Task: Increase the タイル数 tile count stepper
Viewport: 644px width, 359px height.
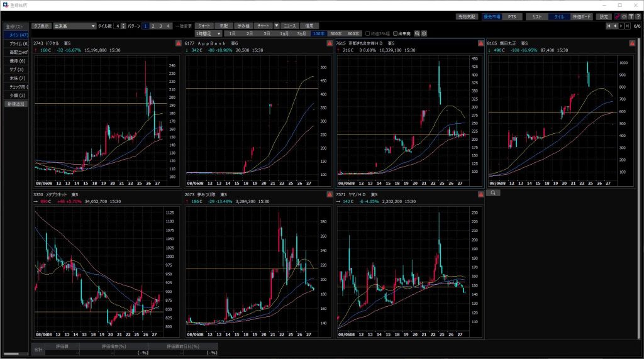Action: (x=123, y=25)
